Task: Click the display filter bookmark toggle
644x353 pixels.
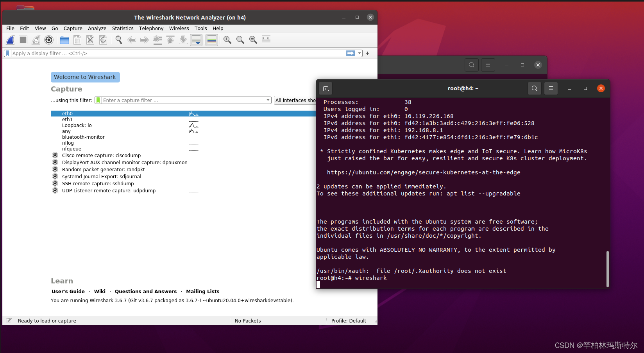Action: (7, 53)
